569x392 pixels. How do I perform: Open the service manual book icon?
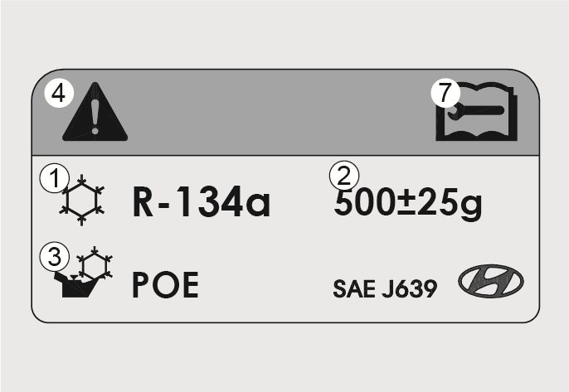(x=476, y=112)
